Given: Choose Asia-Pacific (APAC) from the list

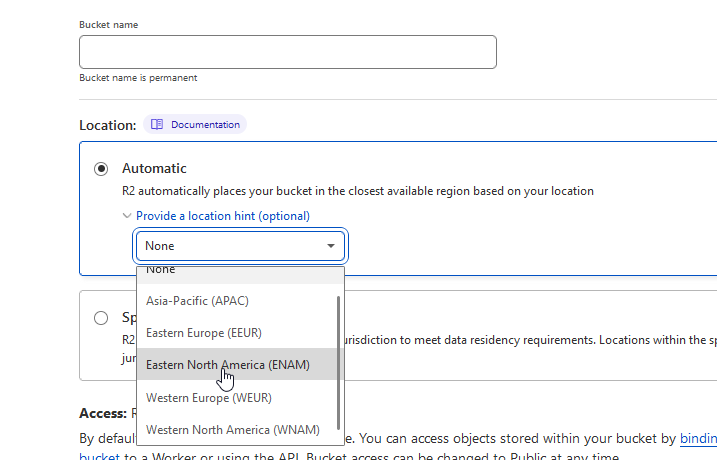Looking at the screenshot, I should pyautogui.click(x=197, y=300).
